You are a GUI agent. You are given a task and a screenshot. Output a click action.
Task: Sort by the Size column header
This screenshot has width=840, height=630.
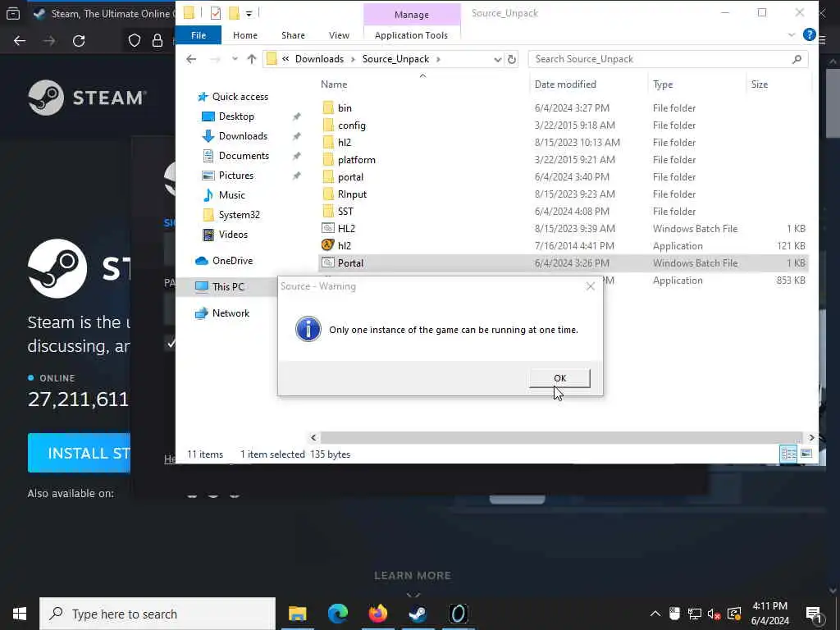tap(759, 84)
